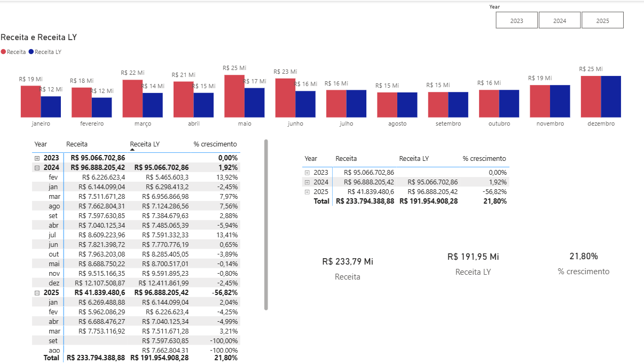Click the cell '-5,94%'
Viewport: 644px width, 364px height.
228,225
